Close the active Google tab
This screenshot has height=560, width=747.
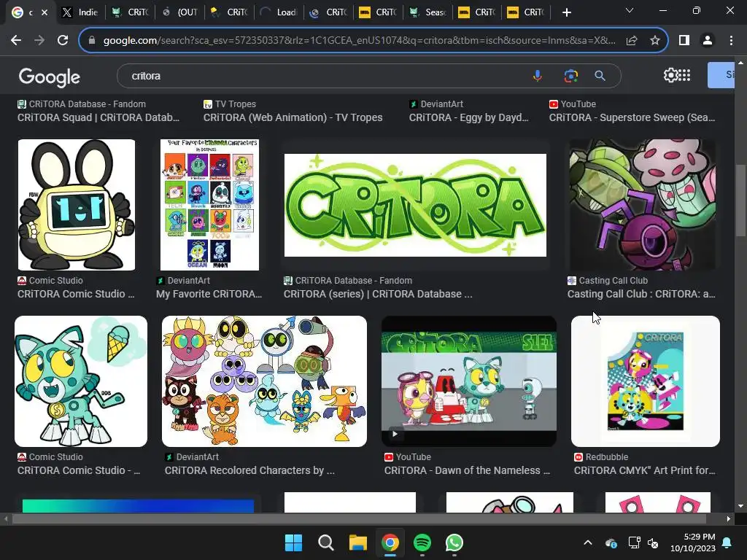point(44,12)
